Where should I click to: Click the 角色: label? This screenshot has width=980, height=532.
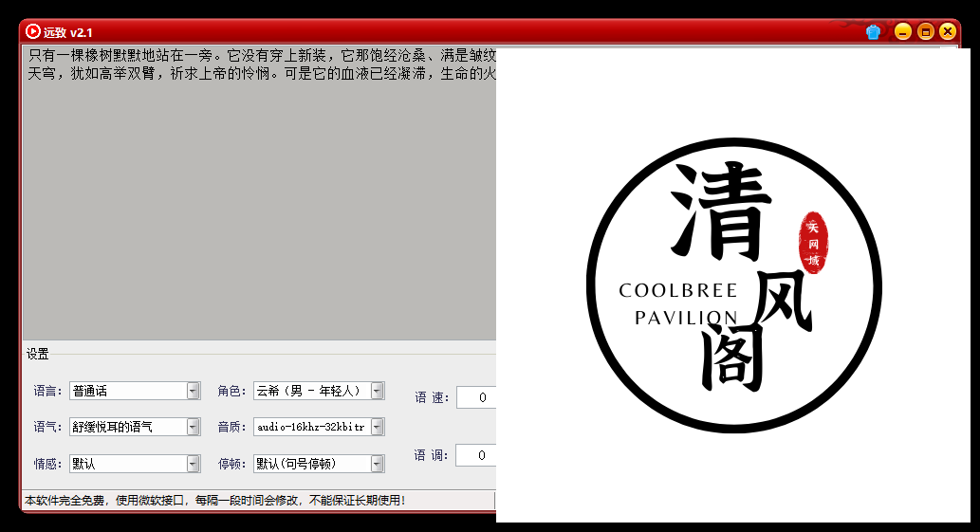point(231,392)
